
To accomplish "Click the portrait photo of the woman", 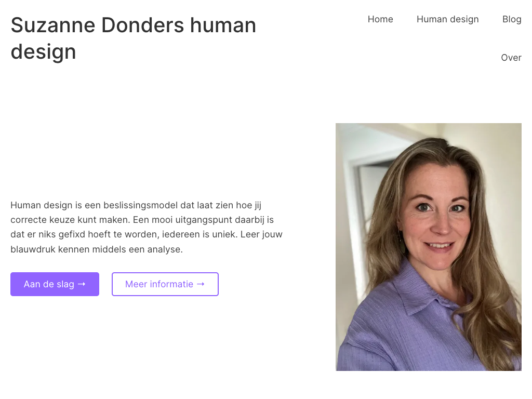I will coord(429,247).
